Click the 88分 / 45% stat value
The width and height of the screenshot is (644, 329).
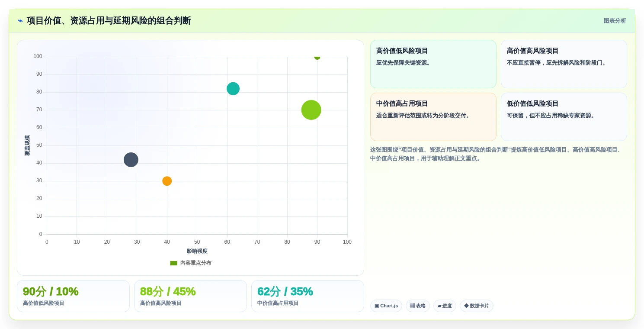pyautogui.click(x=168, y=291)
